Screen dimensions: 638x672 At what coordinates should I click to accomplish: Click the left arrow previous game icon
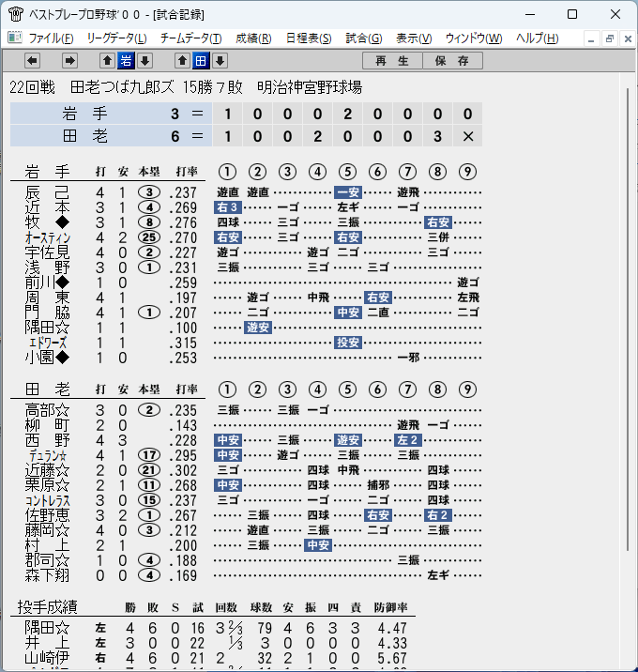[32, 61]
